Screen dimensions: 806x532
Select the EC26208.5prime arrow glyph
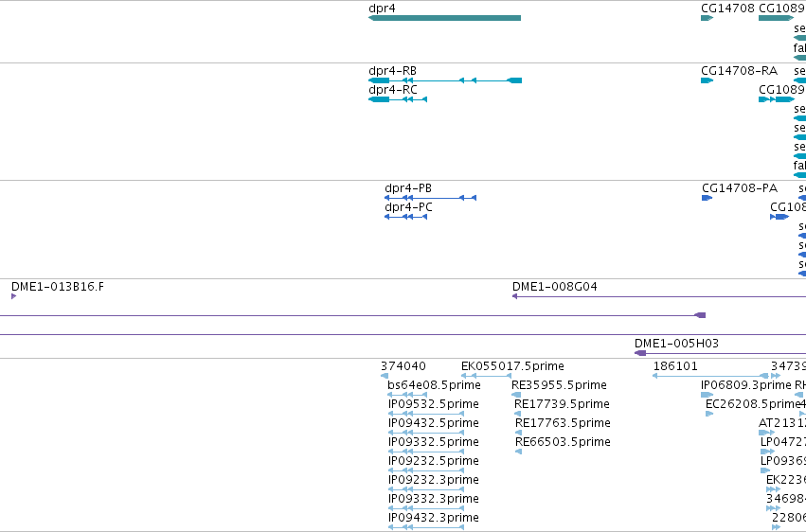tap(709, 414)
